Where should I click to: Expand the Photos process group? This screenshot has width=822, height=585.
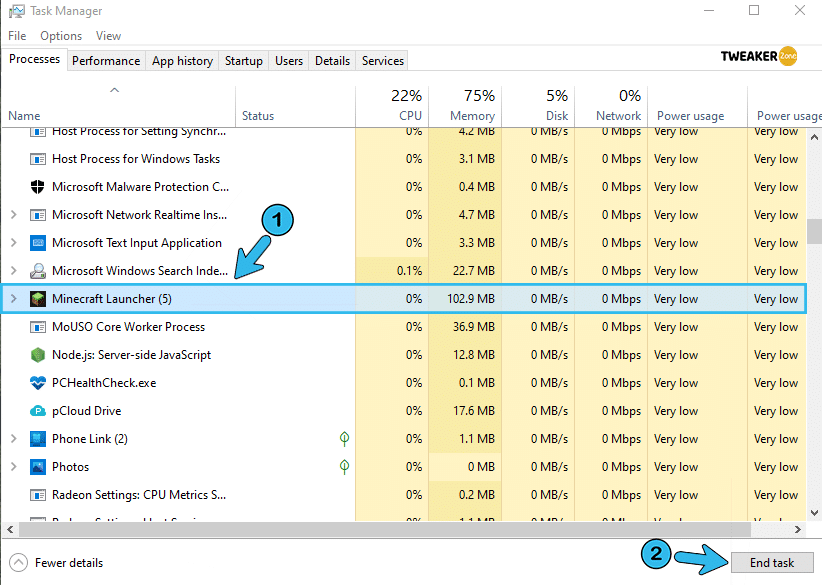coord(14,467)
